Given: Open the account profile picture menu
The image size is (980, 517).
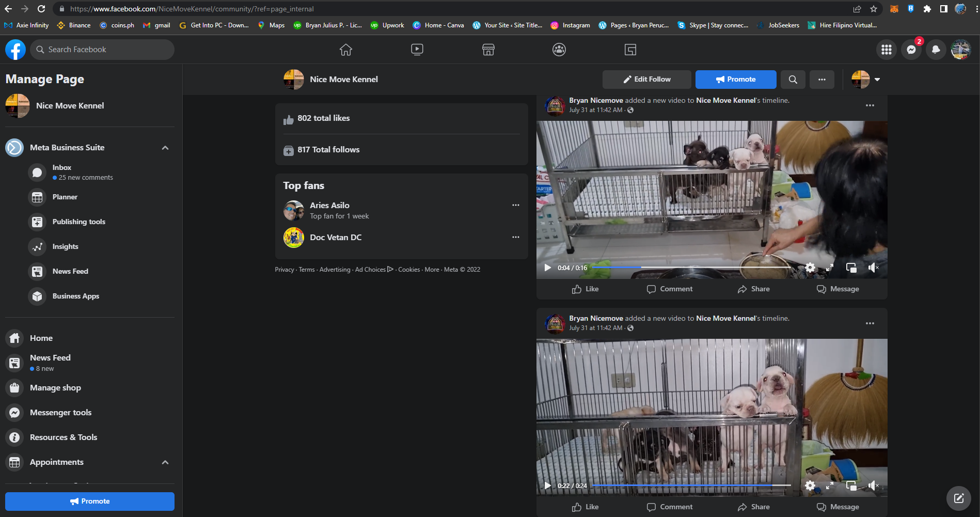Looking at the screenshot, I should [961, 50].
